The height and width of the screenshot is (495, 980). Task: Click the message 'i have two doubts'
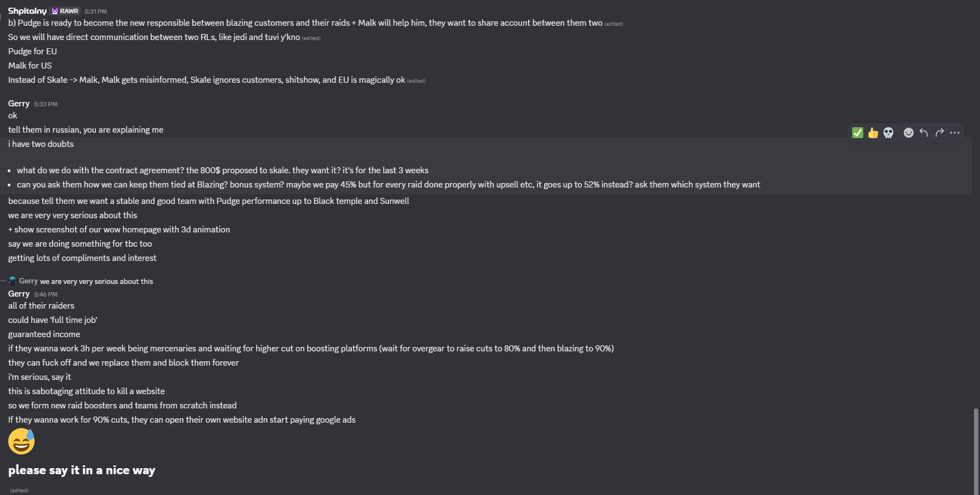pos(41,144)
